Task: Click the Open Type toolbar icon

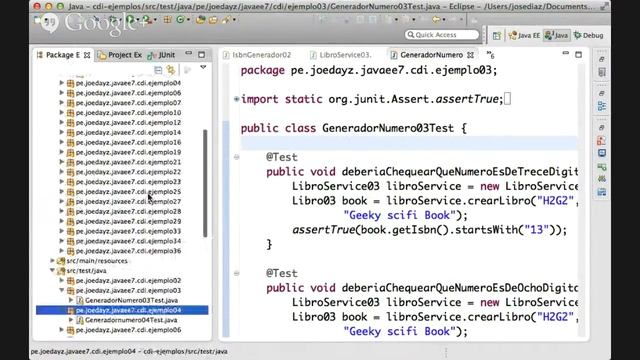Action: (200, 20)
